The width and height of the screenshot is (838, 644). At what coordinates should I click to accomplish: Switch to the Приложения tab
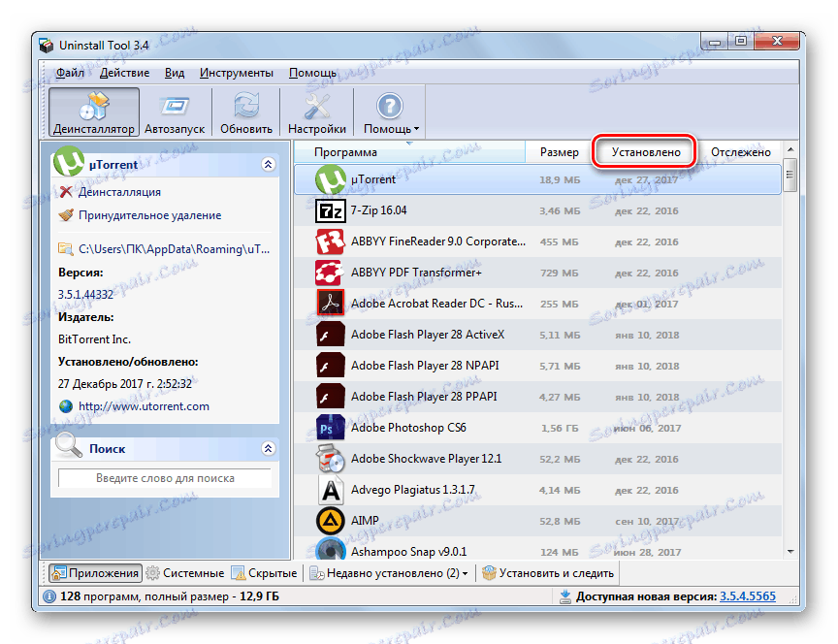pyautogui.click(x=96, y=573)
